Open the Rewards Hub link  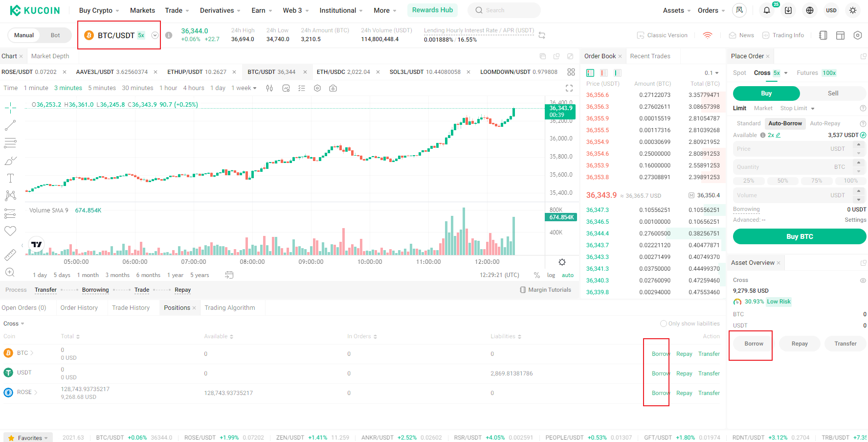coord(432,10)
